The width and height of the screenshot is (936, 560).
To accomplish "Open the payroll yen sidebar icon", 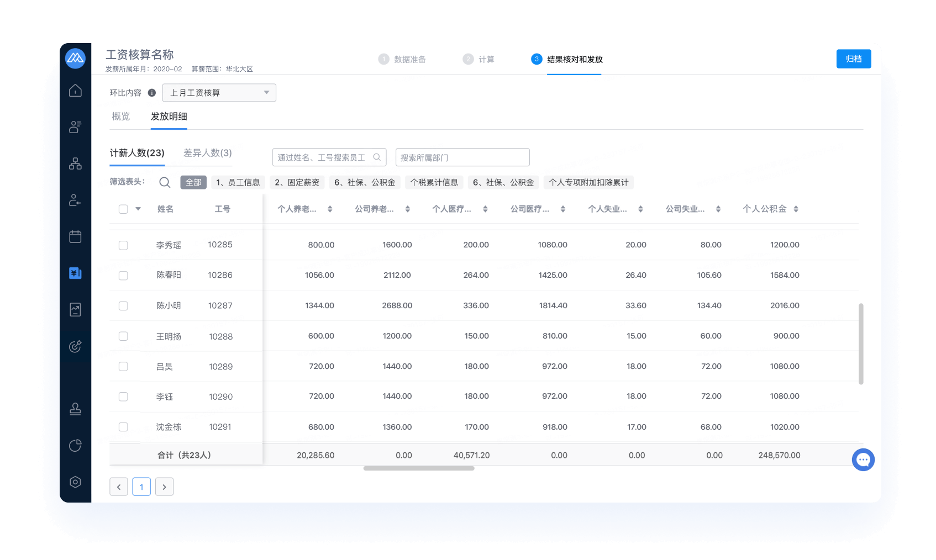I will pyautogui.click(x=75, y=273).
